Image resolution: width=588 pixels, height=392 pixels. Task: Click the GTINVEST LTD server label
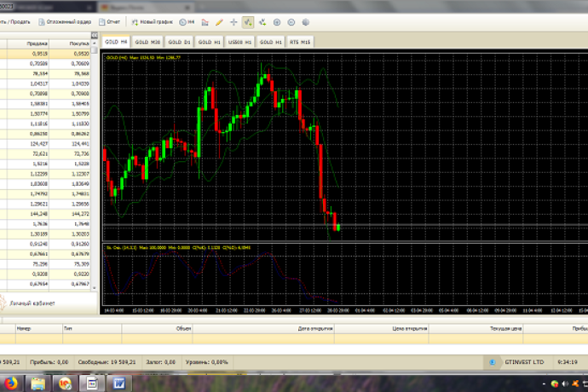[524, 362]
